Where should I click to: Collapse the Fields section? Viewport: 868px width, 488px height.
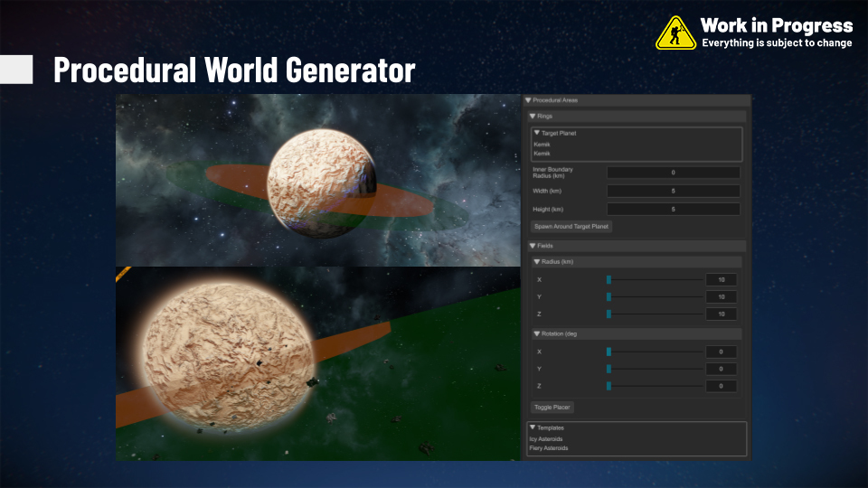tap(533, 246)
